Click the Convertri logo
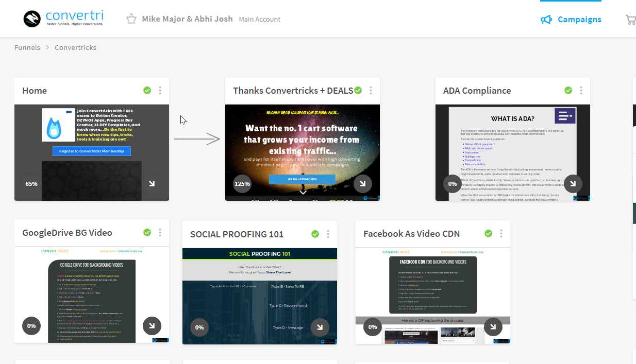The image size is (636, 364). 63,18
